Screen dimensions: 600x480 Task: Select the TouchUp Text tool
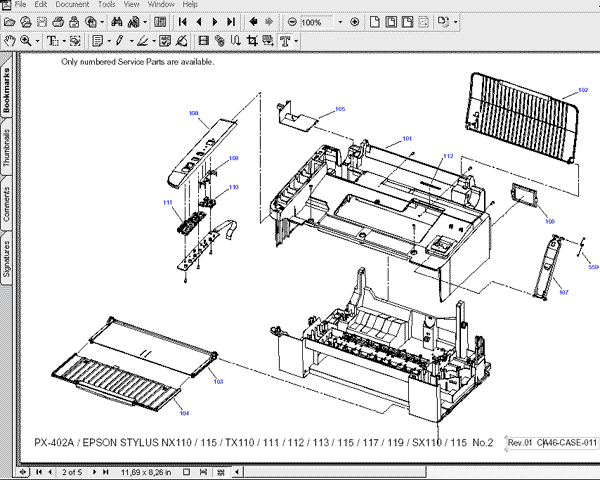(285, 41)
